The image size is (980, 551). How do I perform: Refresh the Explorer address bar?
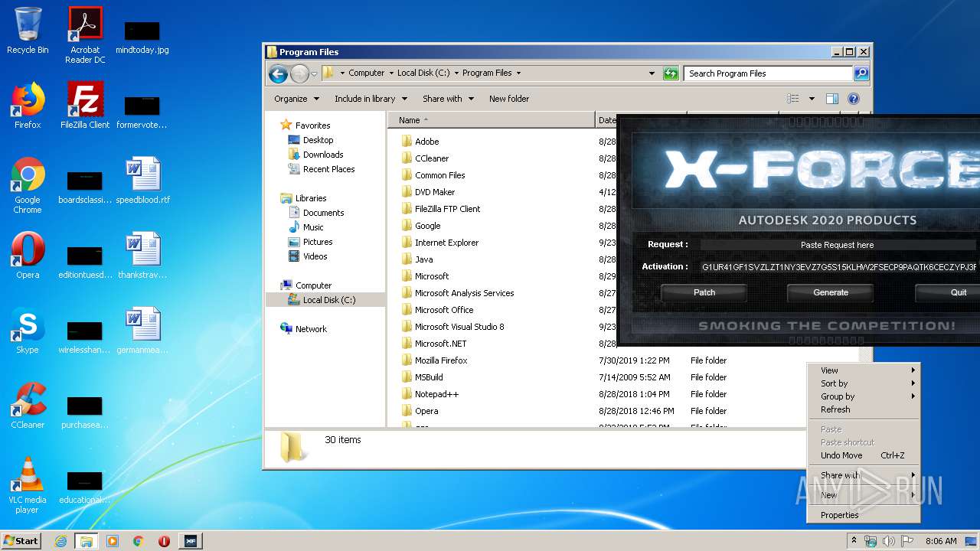click(671, 73)
